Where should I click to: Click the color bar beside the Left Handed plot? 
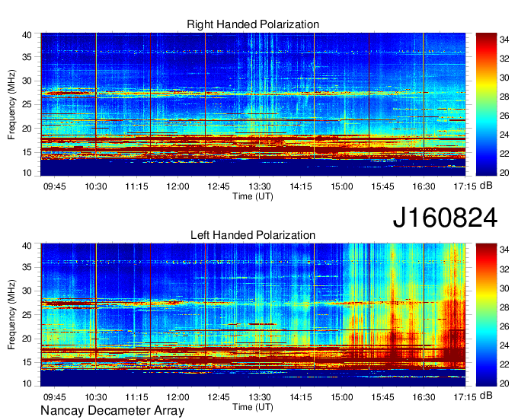tap(486, 315)
